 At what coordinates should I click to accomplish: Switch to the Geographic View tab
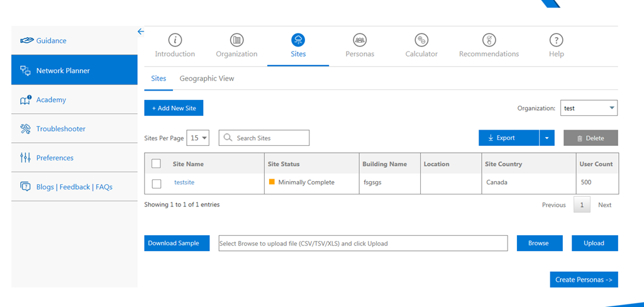(x=206, y=79)
